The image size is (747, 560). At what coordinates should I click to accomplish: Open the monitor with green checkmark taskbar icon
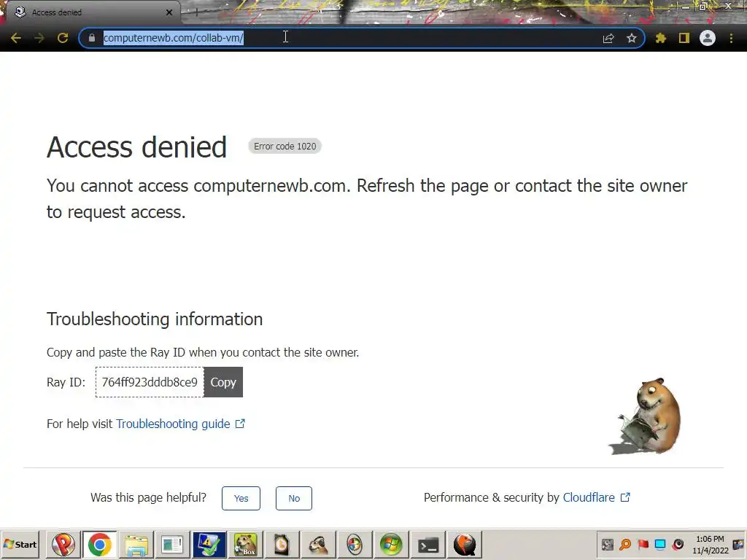(209, 544)
